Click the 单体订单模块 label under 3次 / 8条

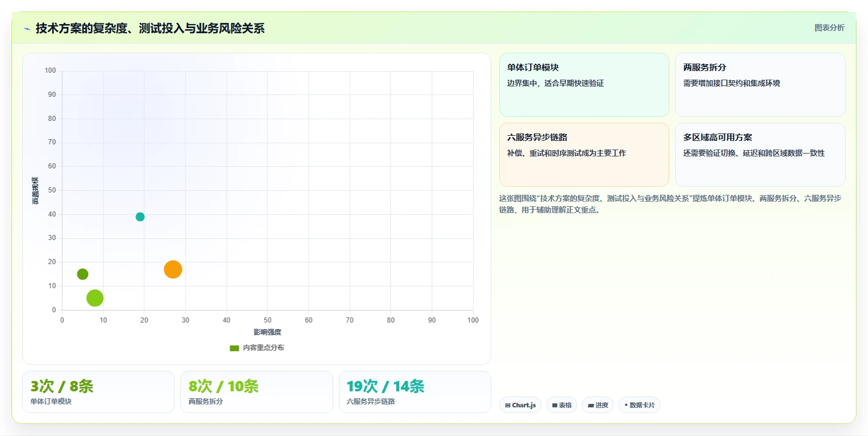click(x=51, y=402)
